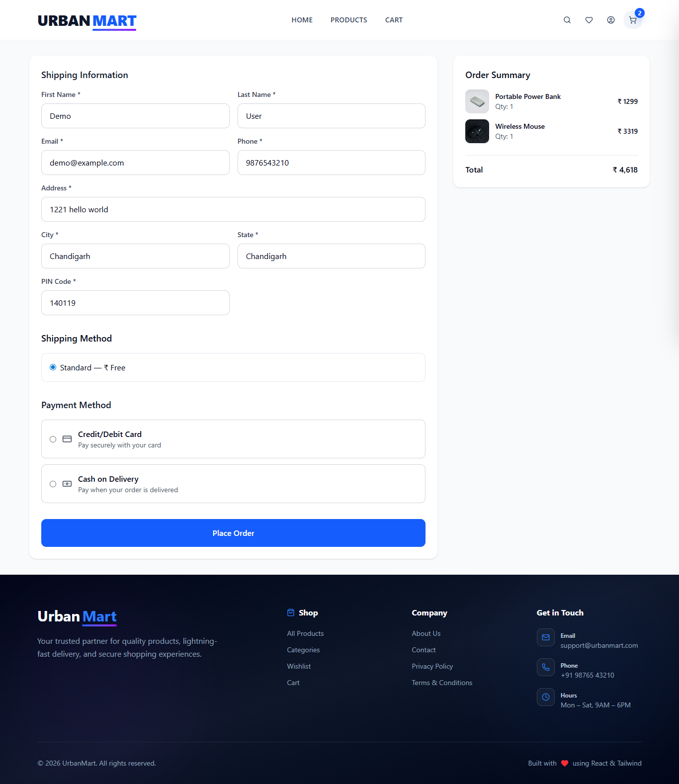Click the footer clock hours icon
The image size is (679, 784).
(545, 697)
